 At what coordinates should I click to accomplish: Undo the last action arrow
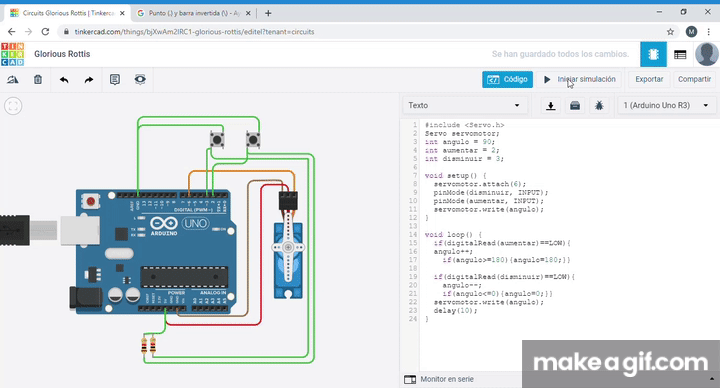coord(64,79)
